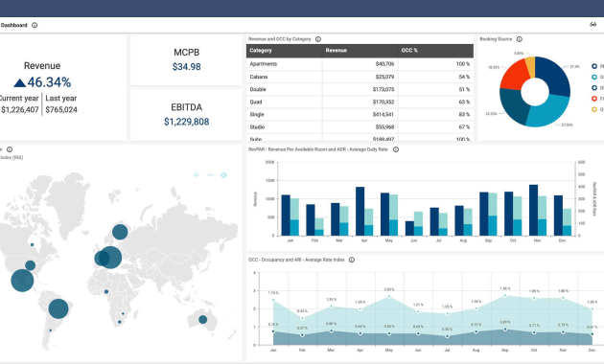Open info icon for OCC Occupancy and ARI chart
The height and width of the screenshot is (364, 604).
tap(352, 260)
